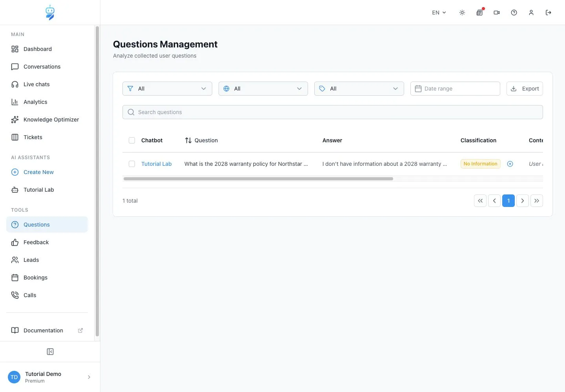This screenshot has height=392, width=565.
Task: Expand the funnel filter All dropdown
Action: click(x=167, y=89)
